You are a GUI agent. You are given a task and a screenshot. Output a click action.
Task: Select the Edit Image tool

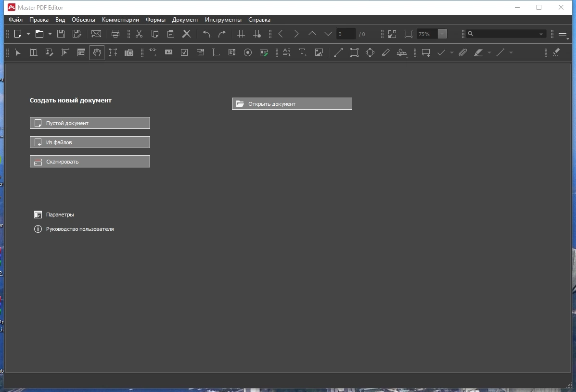point(49,52)
